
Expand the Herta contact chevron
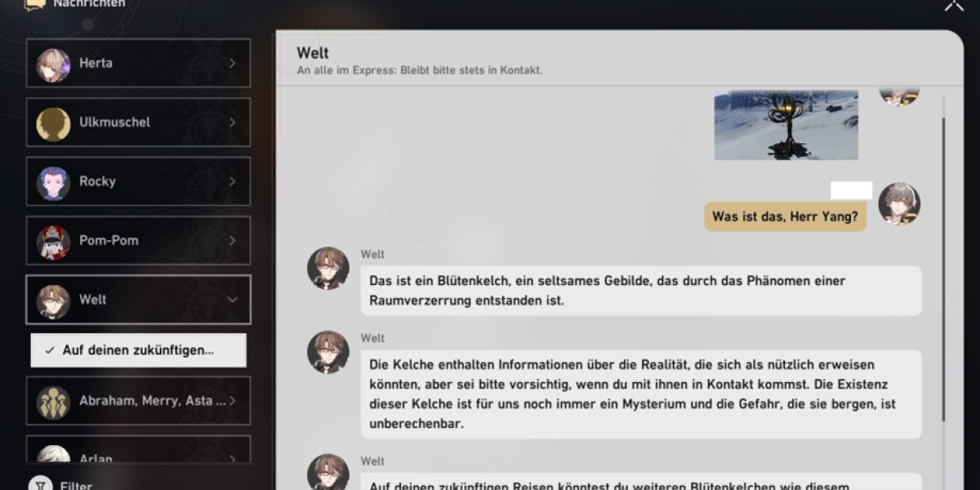pos(232,64)
